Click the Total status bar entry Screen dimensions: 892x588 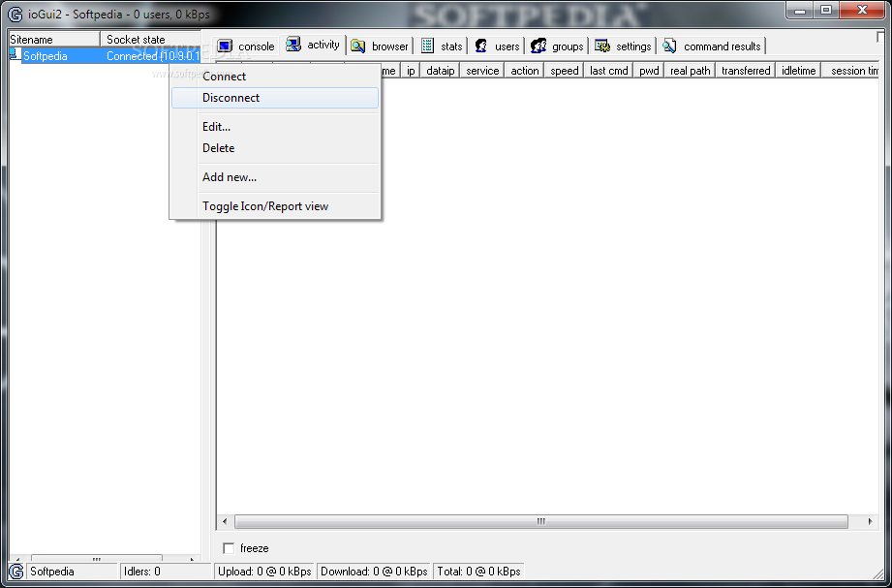pos(478,572)
